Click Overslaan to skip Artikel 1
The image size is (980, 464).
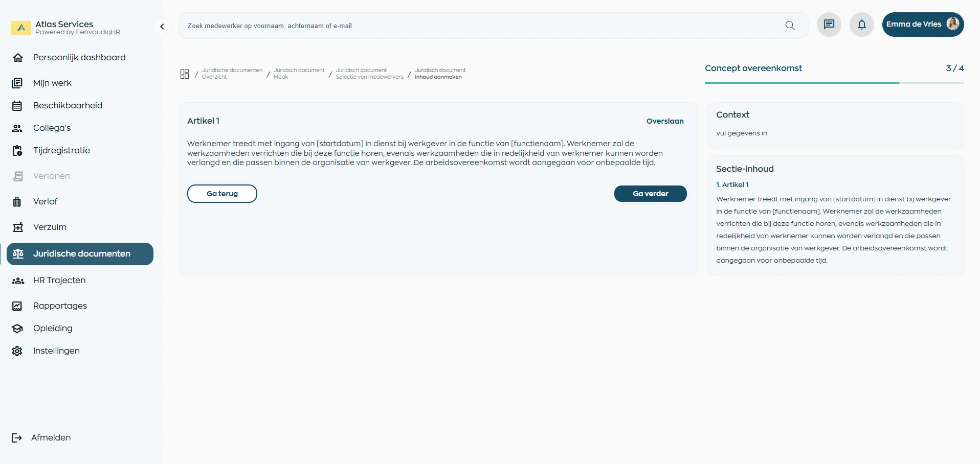click(x=664, y=121)
